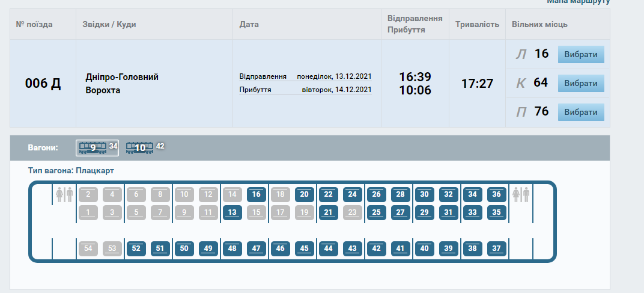This screenshot has width=644, height=293.
Task: Pick side seat 45
Action: (305, 248)
